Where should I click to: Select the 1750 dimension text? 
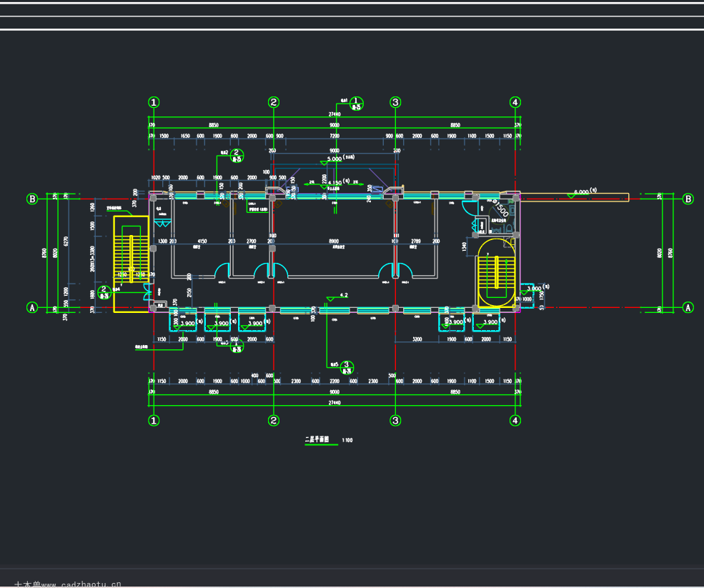click(x=542, y=296)
